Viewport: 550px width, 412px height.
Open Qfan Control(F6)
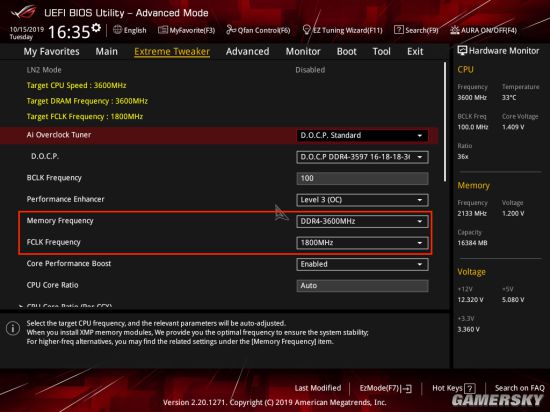click(258, 30)
